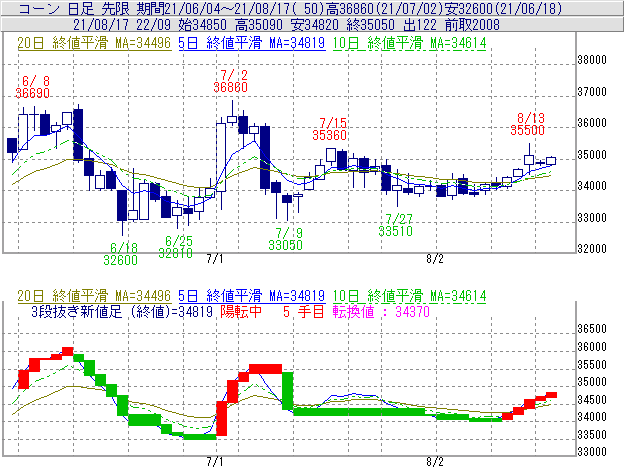Viewport: 624px width, 475px height.
Task: Click the title bar コーン 日足 先限
Action: tap(74, 8)
